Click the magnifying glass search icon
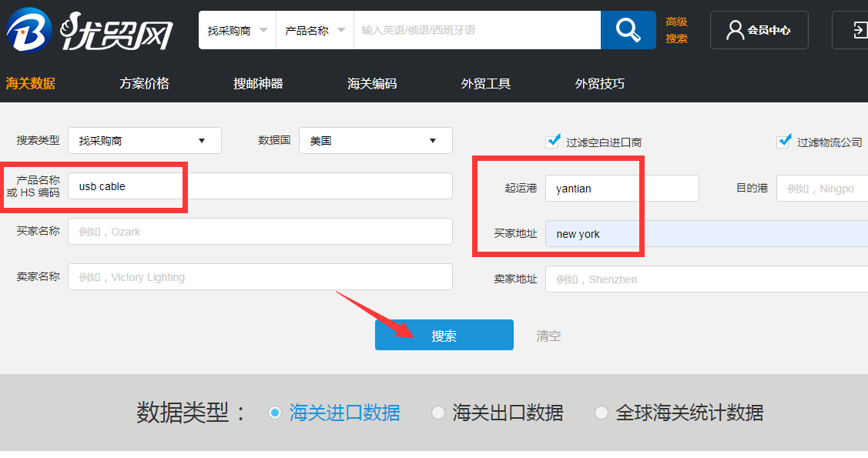868x458 pixels. pos(628,31)
